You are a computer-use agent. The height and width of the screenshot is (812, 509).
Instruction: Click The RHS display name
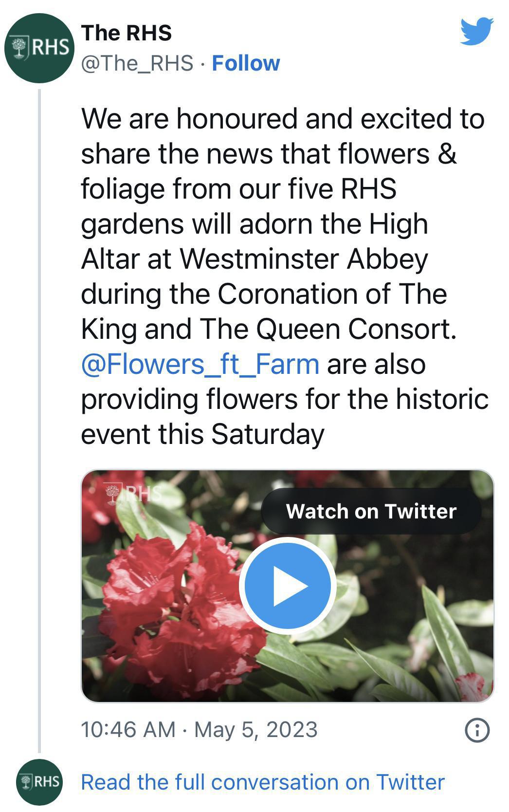point(128,33)
